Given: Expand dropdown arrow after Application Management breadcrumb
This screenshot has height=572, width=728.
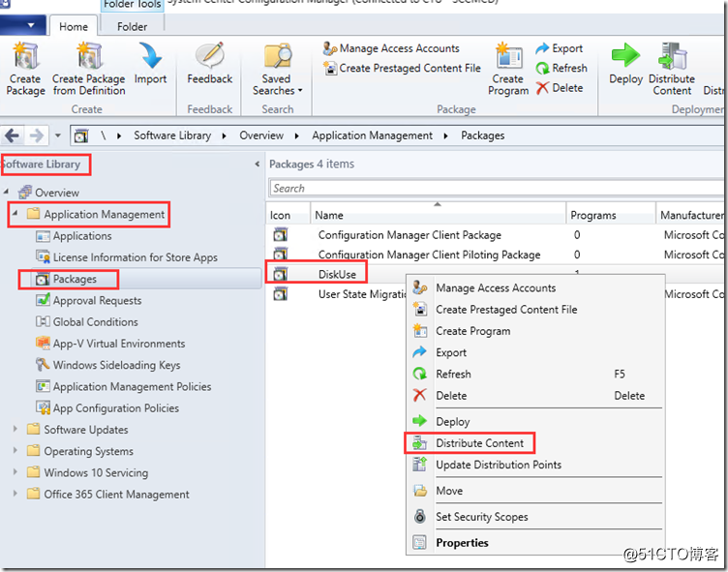Looking at the screenshot, I should (x=445, y=136).
